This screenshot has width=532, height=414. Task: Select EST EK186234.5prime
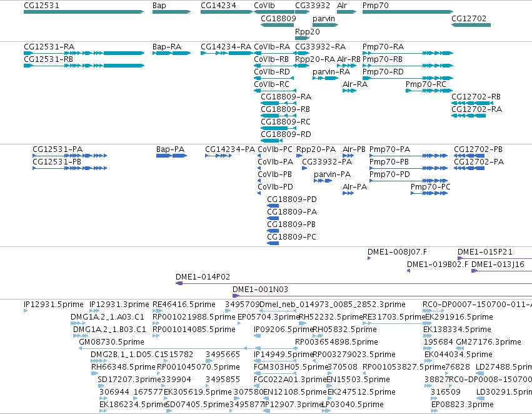coord(103,411)
